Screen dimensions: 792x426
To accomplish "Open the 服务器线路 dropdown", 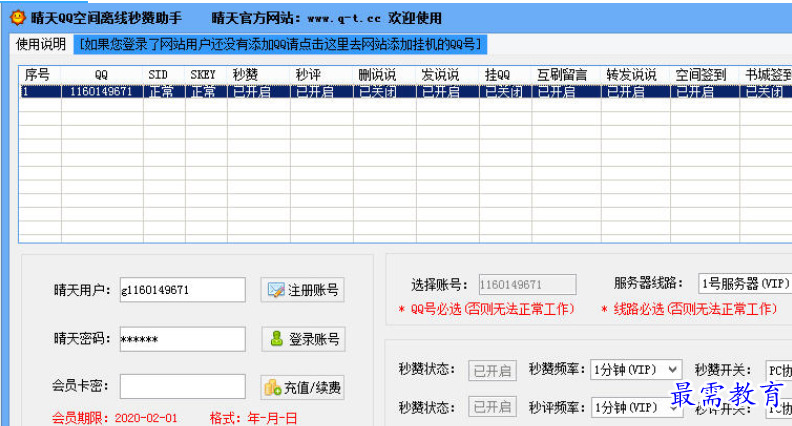I will pos(745,283).
